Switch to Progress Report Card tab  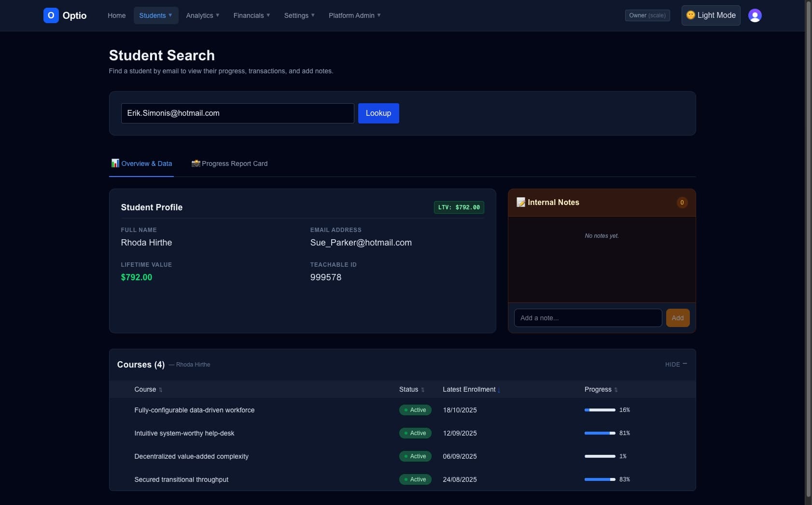[230, 164]
